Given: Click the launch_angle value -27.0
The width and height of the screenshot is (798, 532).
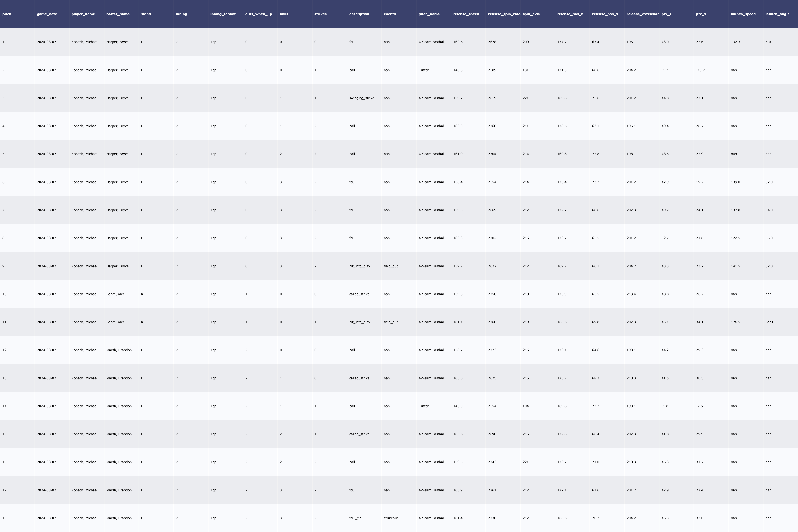Looking at the screenshot, I should pos(770,322).
